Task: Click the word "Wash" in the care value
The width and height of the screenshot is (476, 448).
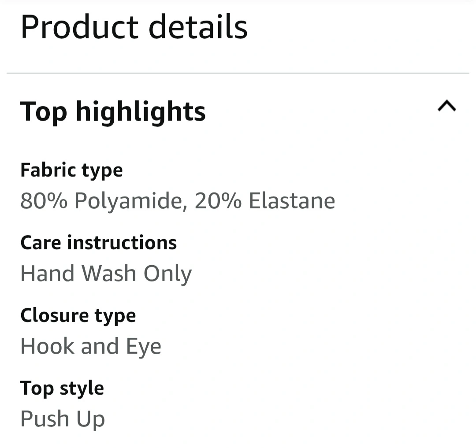Action: (x=109, y=274)
